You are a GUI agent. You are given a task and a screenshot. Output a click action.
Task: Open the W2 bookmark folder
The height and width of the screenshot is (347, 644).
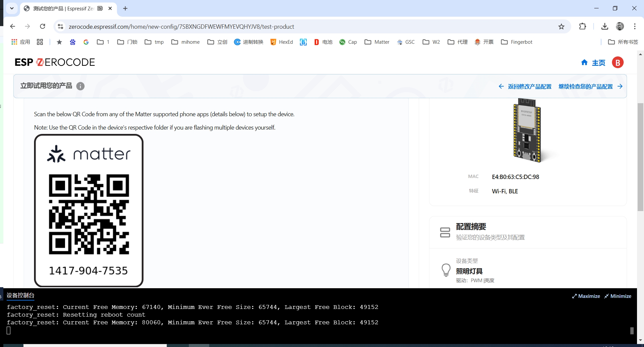431,42
